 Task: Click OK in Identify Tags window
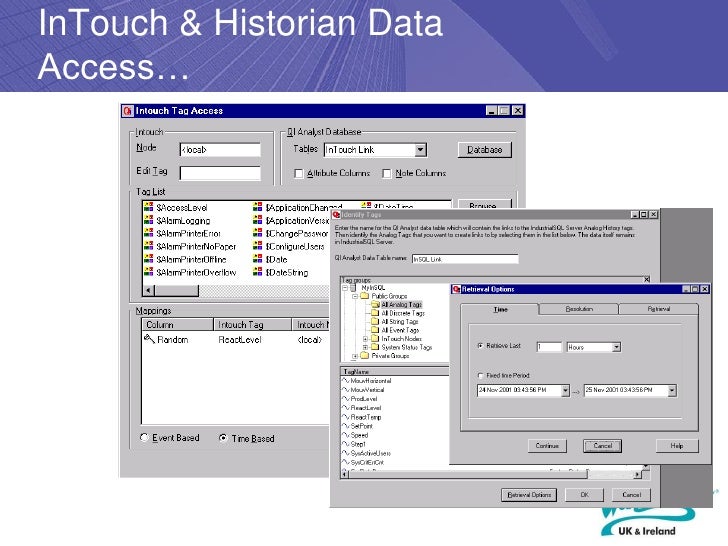pyautogui.click(x=585, y=495)
